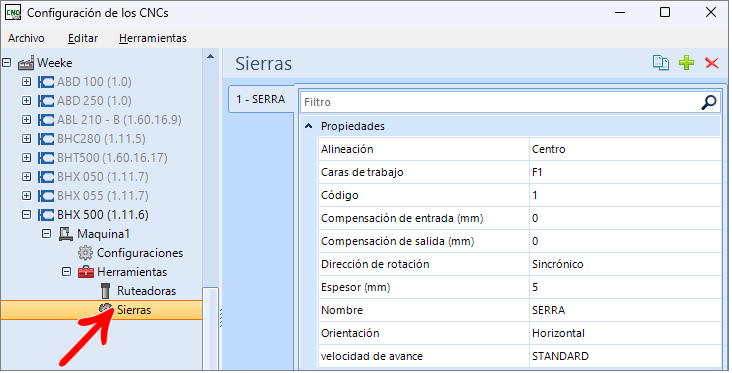
Task: Click the Nombre value SERRA
Action: point(625,310)
